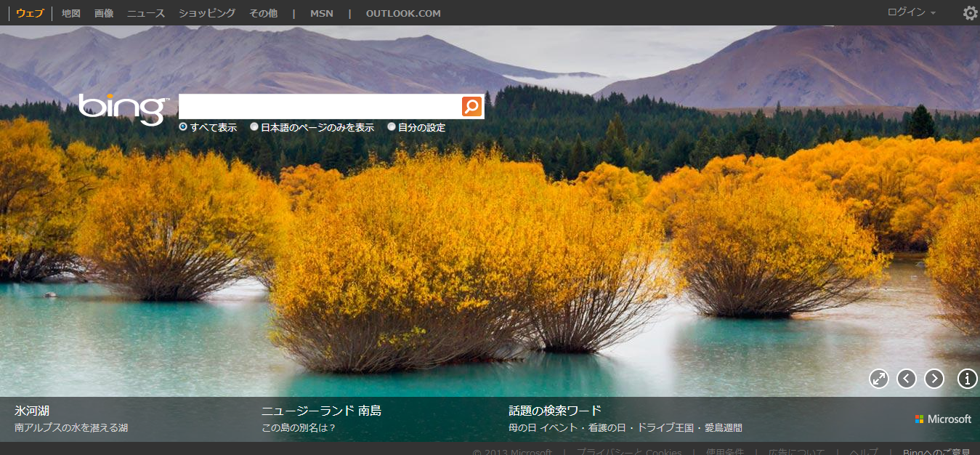The height and width of the screenshot is (455, 980).
Task: Choose the 自分の設定 radio button
Action: pyautogui.click(x=392, y=127)
